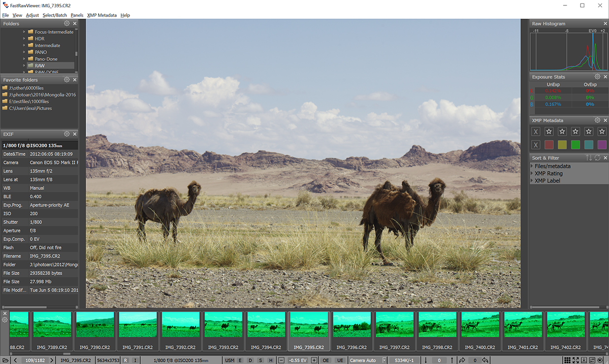Viewport: 609px width, 364px height.
Task: Toggle UE underexposure display
Action: (x=340, y=360)
